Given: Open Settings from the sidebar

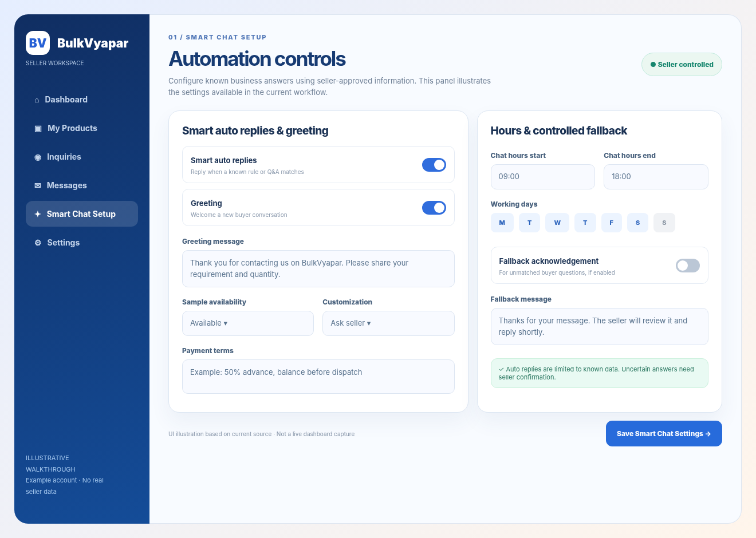Looking at the screenshot, I should [x=82, y=243].
